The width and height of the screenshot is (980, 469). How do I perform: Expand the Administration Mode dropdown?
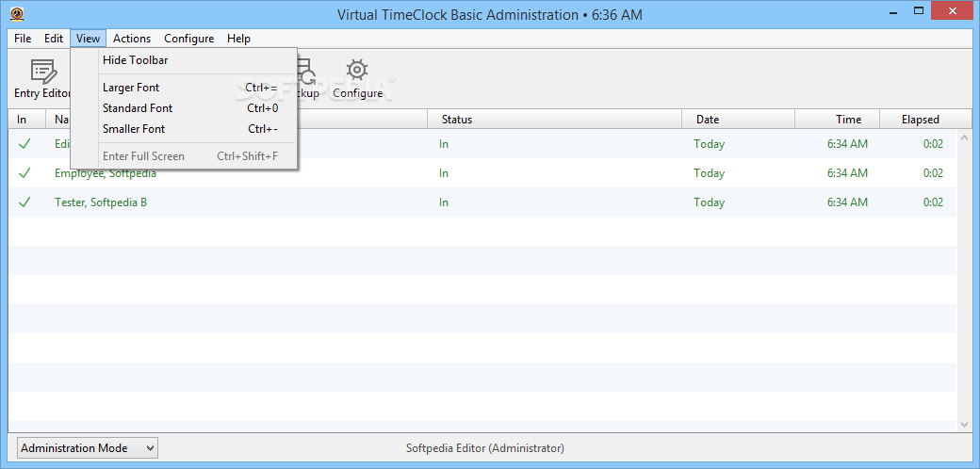(88, 447)
